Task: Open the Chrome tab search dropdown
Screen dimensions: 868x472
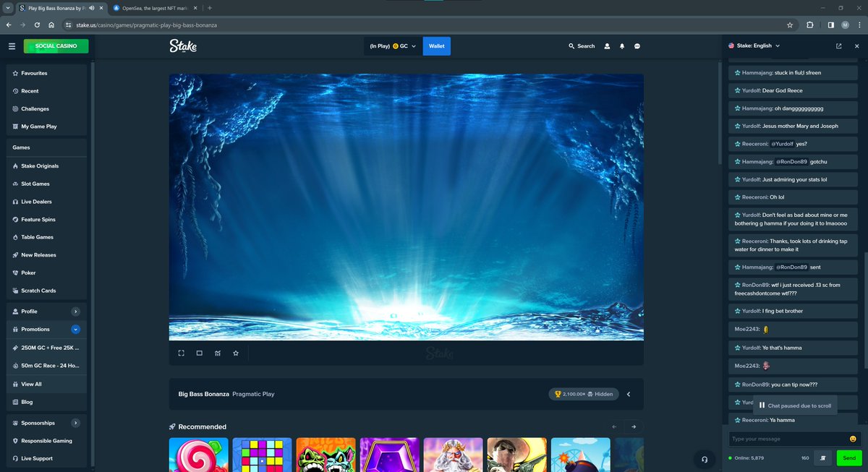Action: pos(7,8)
